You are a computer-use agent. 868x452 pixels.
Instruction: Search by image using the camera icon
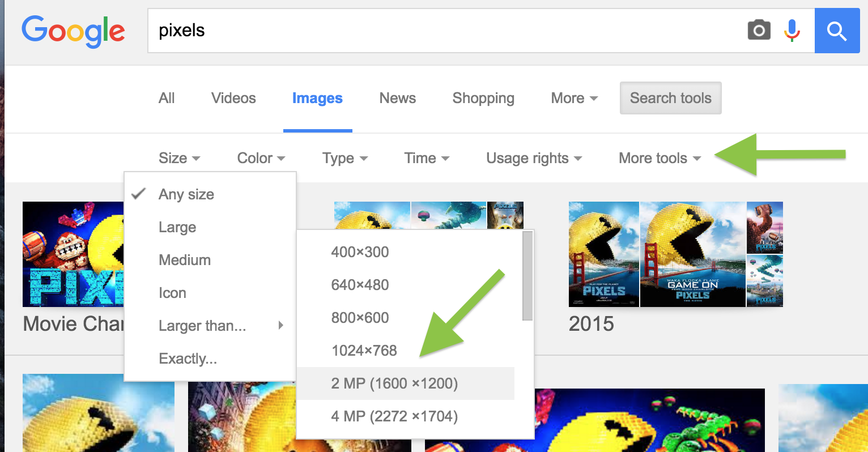point(759,30)
